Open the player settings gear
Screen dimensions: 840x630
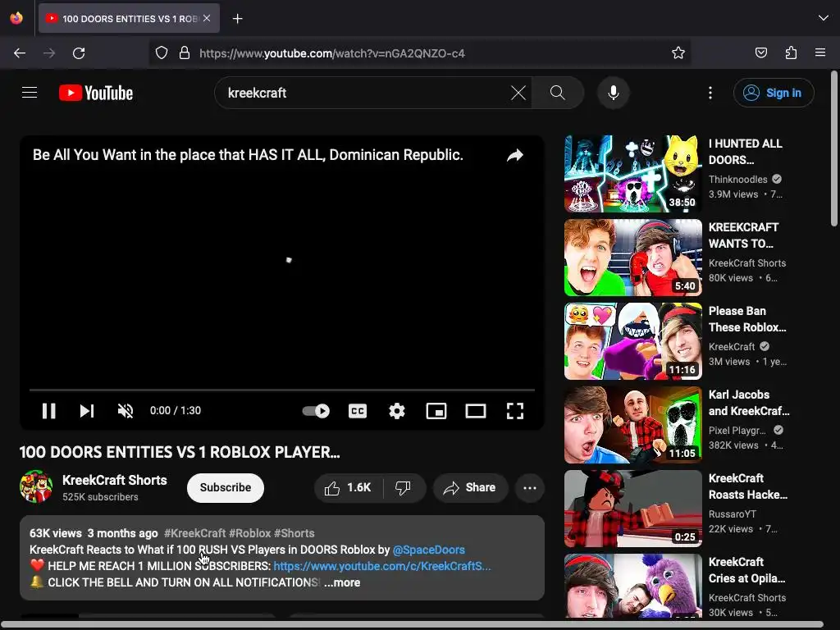(397, 411)
